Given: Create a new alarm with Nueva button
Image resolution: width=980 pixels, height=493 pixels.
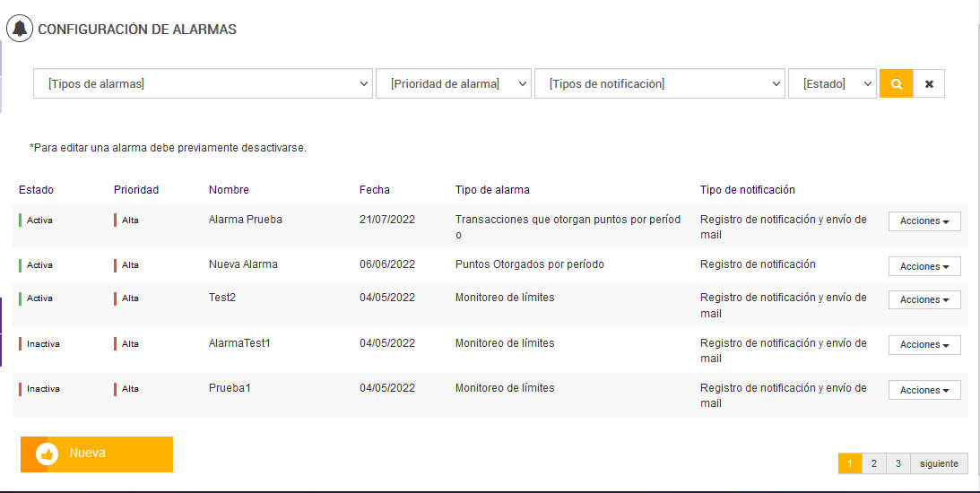Looking at the screenshot, I should click(x=97, y=454).
